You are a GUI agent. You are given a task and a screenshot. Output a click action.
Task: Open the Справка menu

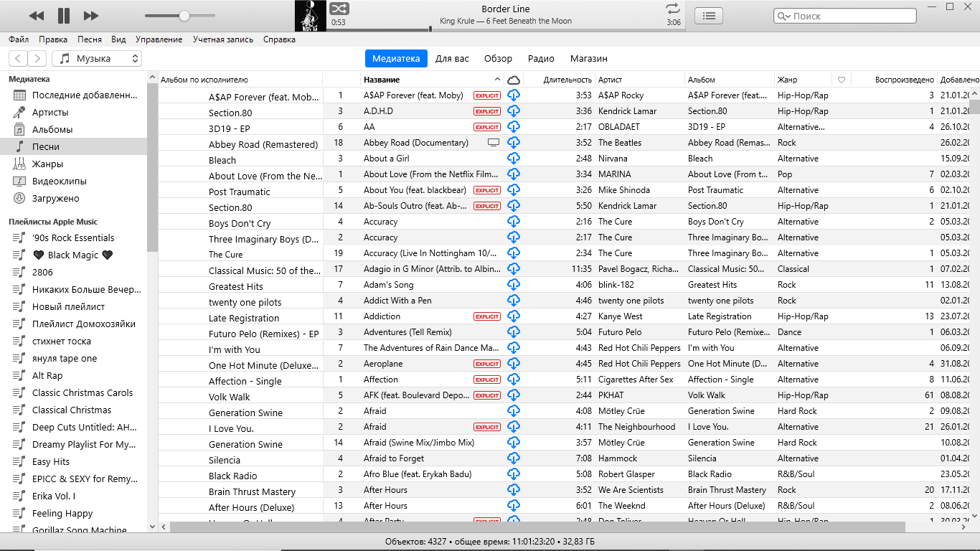(x=279, y=39)
